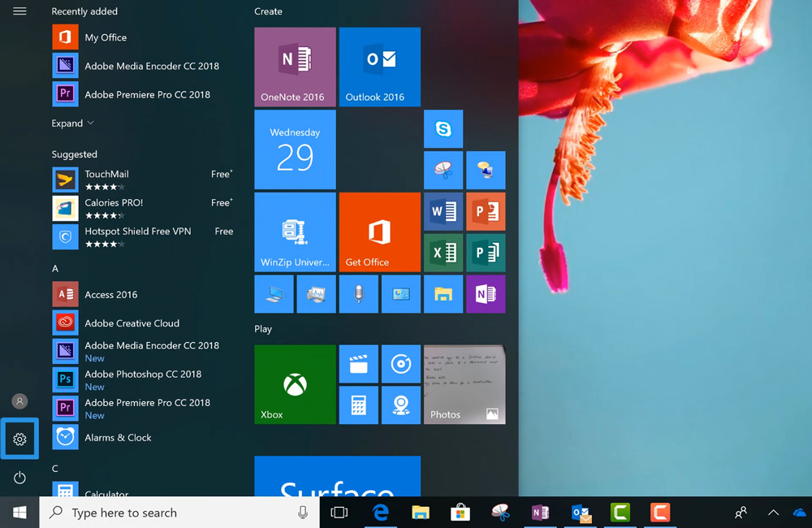Open Task View from the taskbar
The height and width of the screenshot is (528, 812).
339,513
